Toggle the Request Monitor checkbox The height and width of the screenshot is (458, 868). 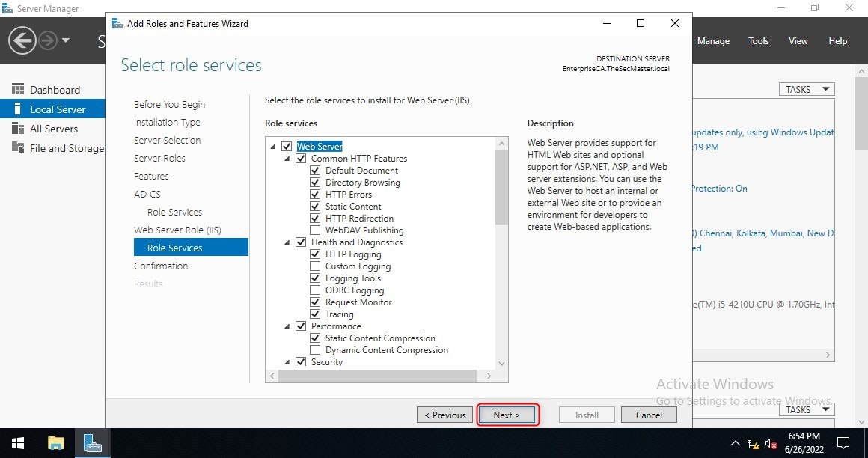point(315,302)
